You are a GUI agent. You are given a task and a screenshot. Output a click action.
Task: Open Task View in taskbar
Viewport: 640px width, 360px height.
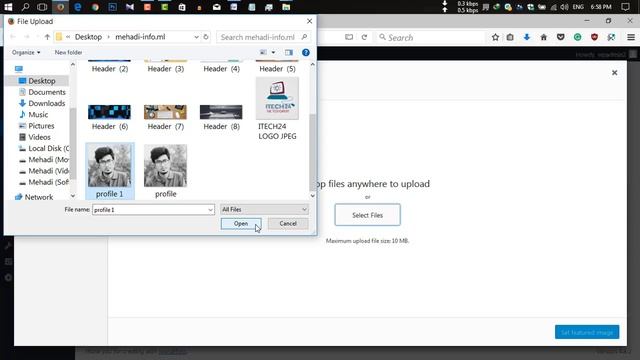(x=42, y=7)
